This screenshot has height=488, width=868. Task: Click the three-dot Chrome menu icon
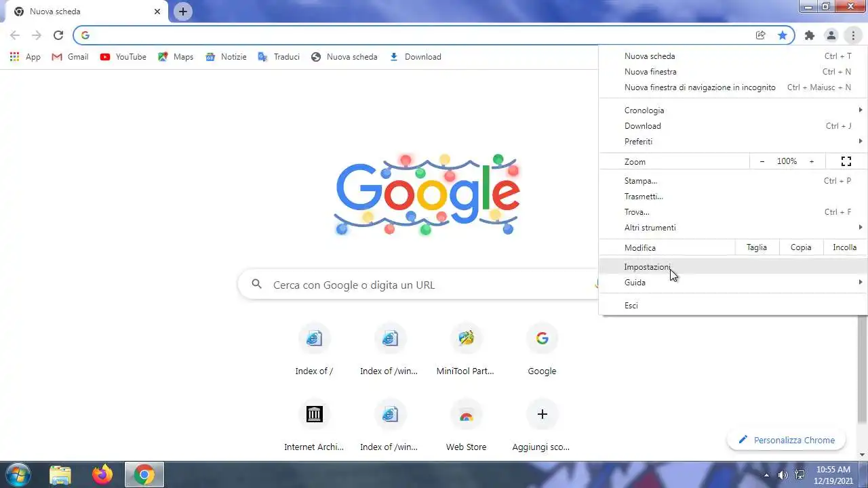coord(852,35)
